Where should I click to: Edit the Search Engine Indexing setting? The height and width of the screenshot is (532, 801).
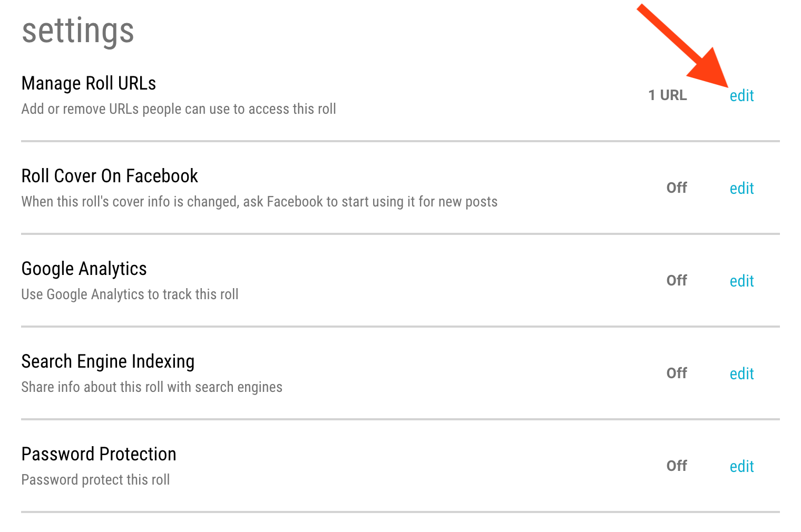coord(741,373)
